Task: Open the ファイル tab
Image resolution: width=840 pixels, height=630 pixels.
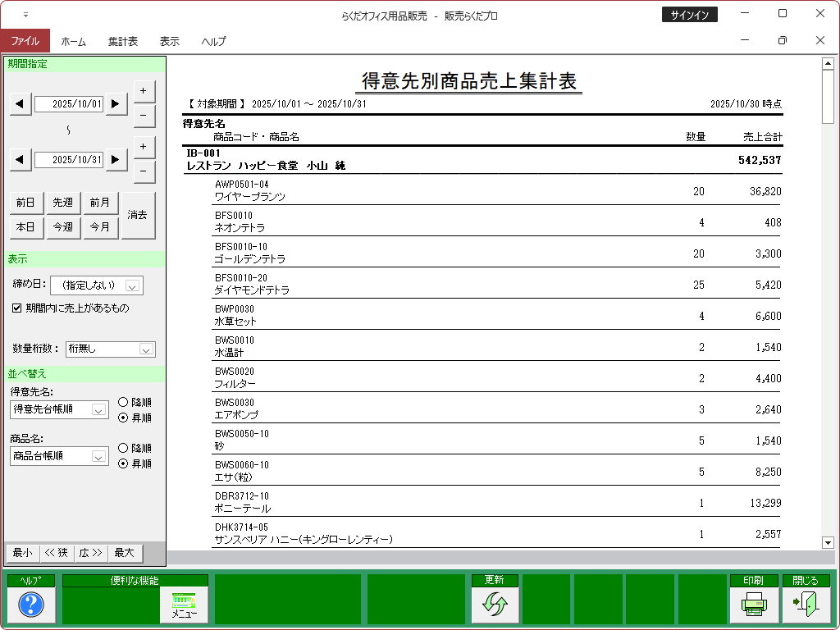Action: point(25,41)
